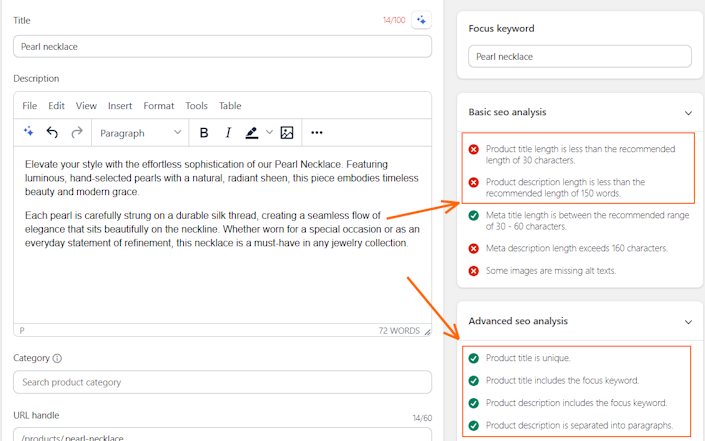Click the Category info icon
705x441 pixels.
[x=57, y=358]
